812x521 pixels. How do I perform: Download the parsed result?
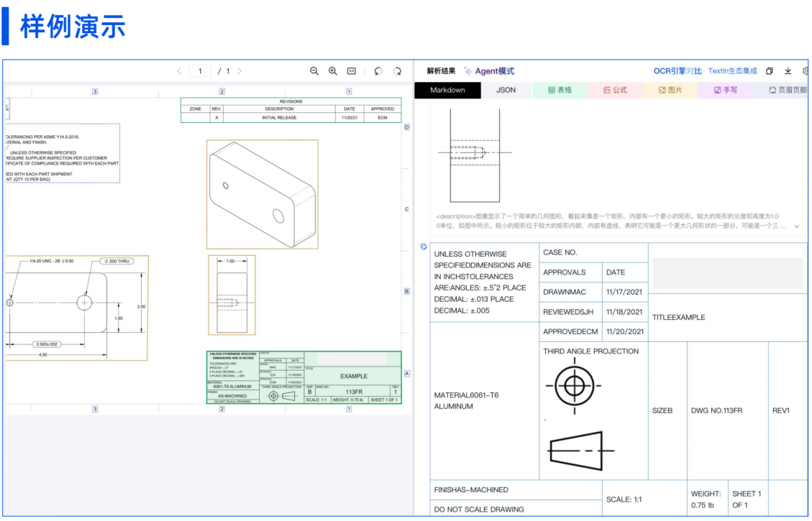point(788,71)
